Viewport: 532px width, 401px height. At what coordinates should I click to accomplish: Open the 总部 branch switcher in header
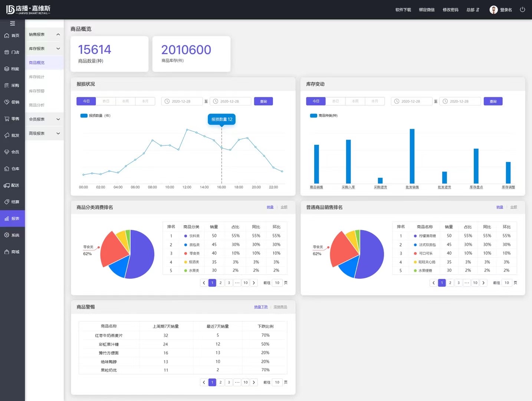(473, 10)
